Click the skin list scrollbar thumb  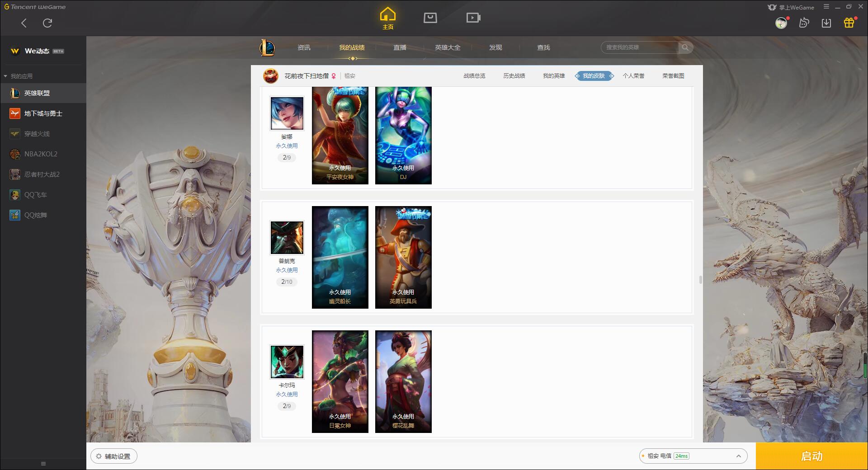700,280
